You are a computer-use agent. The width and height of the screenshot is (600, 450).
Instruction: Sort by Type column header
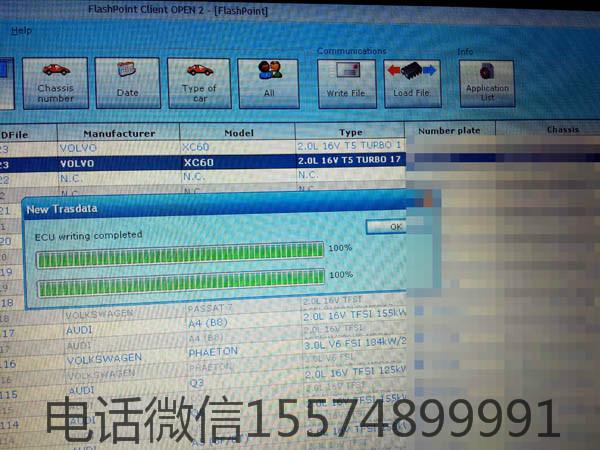[350, 132]
